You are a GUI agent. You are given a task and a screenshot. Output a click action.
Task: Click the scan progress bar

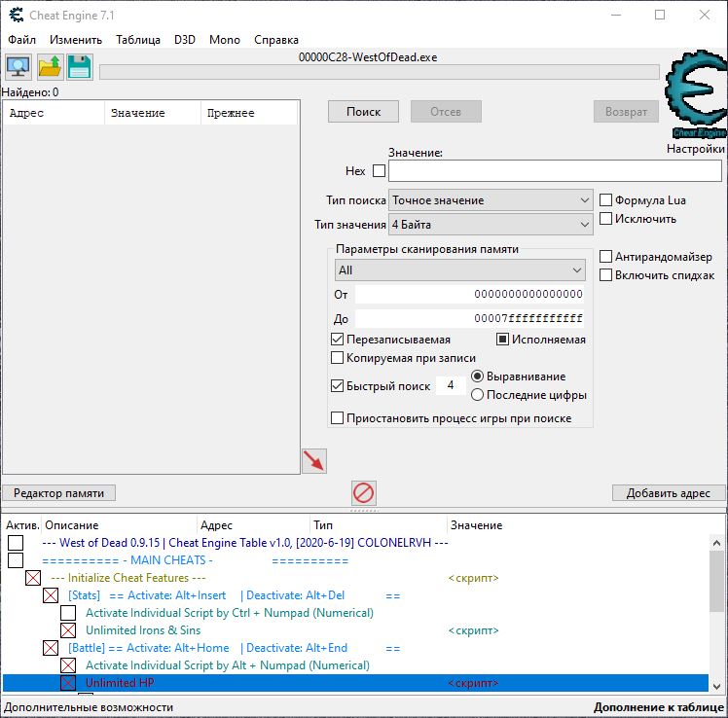pos(380,72)
